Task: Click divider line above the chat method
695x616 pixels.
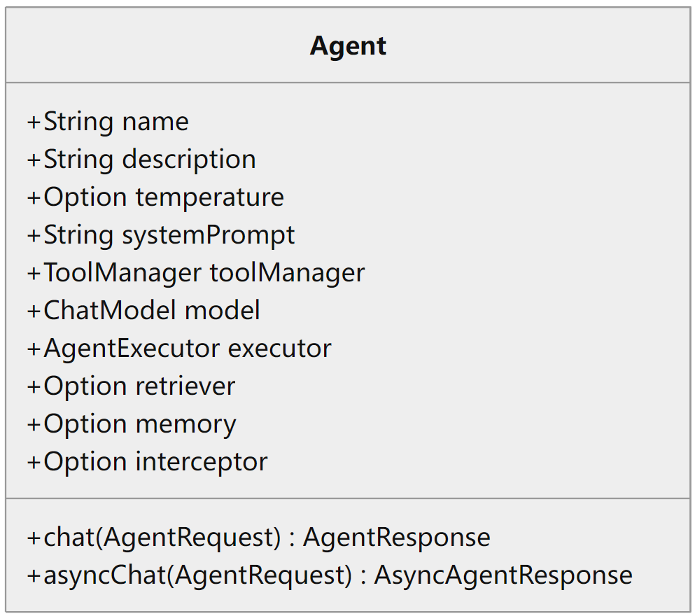Action: (x=348, y=498)
